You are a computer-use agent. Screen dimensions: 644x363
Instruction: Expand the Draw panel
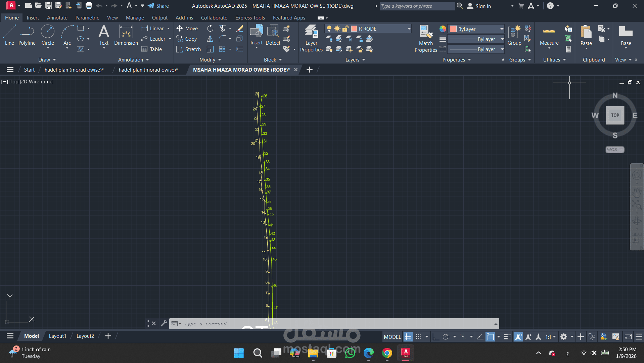[x=47, y=60]
